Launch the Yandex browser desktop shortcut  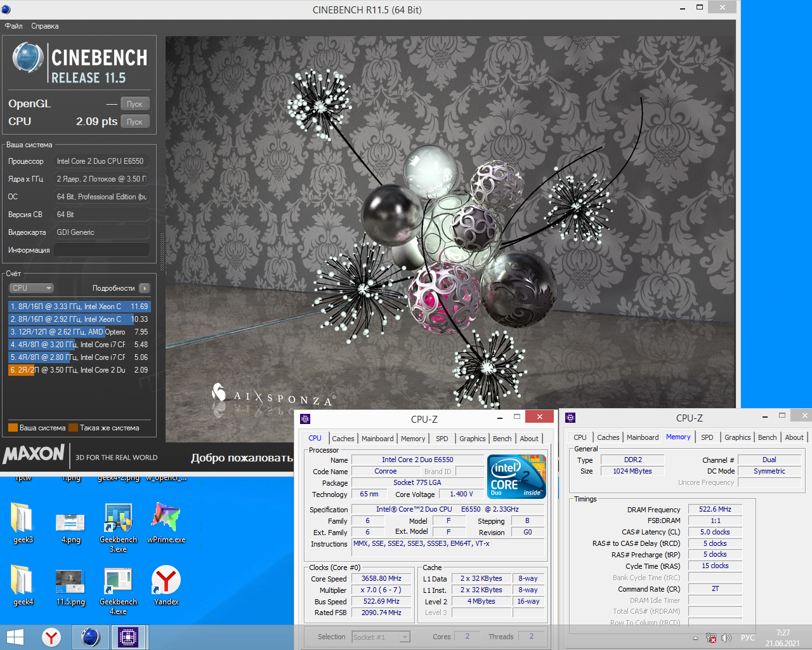coord(166,585)
